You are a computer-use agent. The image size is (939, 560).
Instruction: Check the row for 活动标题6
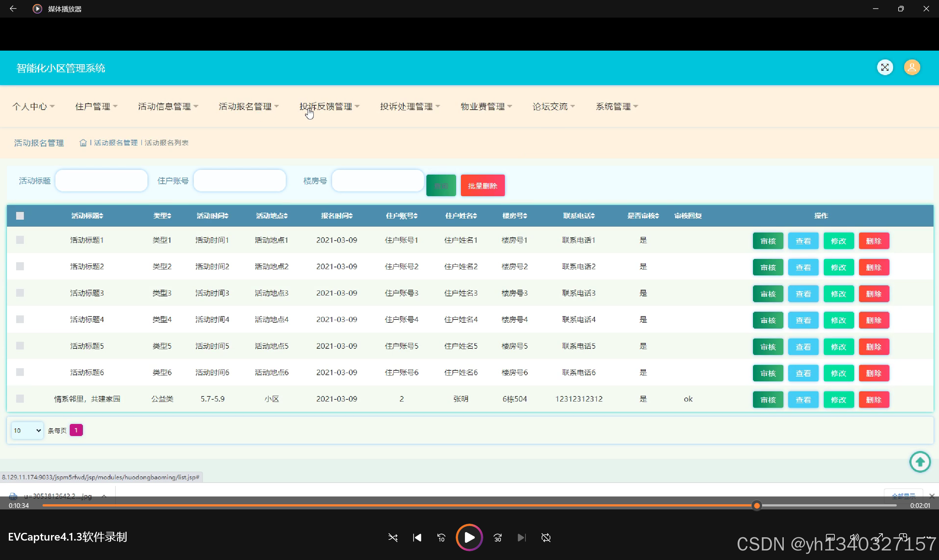click(20, 372)
